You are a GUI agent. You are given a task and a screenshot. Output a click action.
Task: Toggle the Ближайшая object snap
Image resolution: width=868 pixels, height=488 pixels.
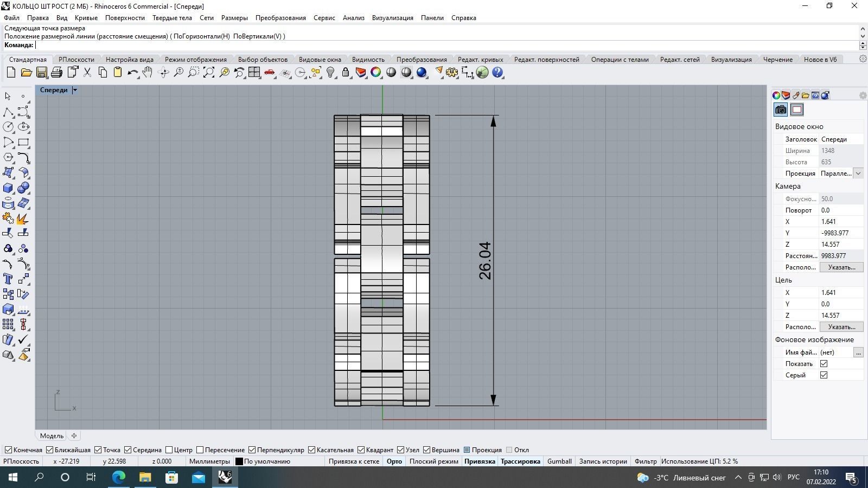68,450
